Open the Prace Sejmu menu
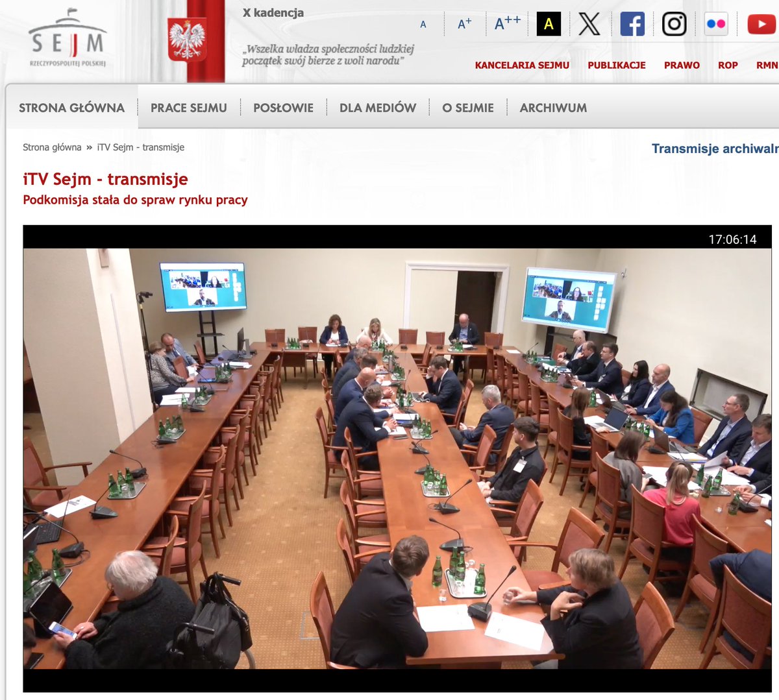779x700 pixels. click(189, 108)
